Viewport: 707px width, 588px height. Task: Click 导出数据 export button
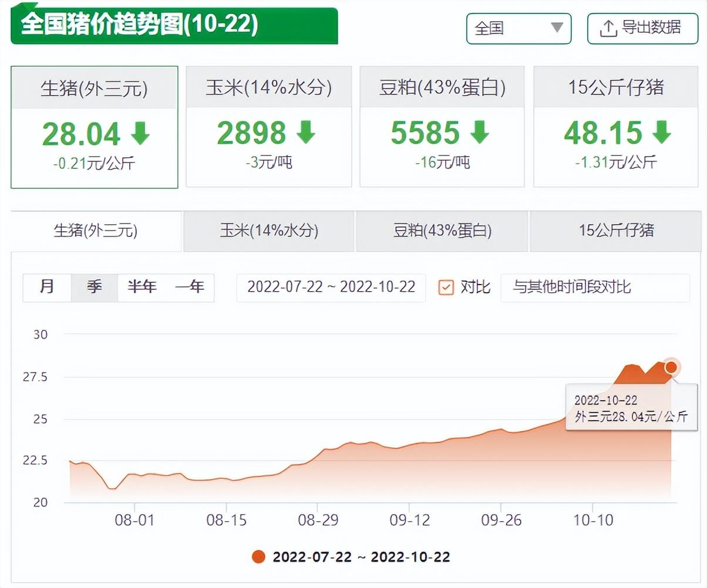pyautogui.click(x=644, y=28)
